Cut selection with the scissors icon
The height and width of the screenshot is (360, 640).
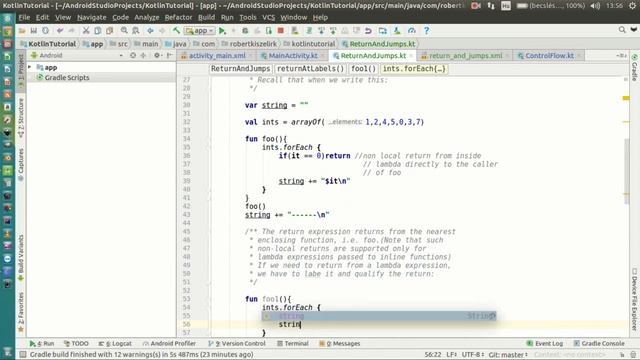[x=86, y=31]
